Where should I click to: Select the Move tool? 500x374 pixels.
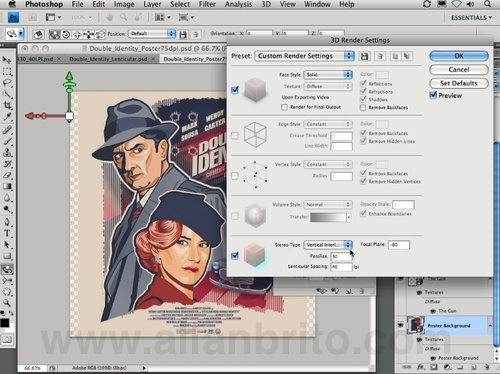[x=7, y=60]
